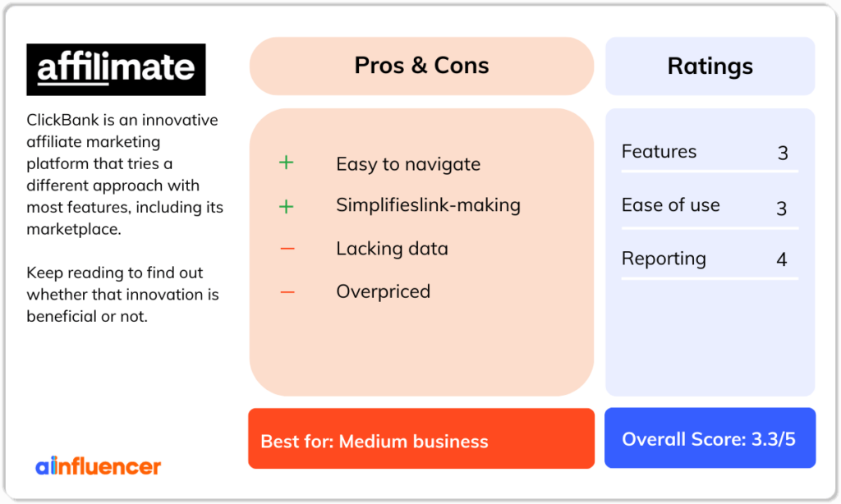Screen dimensions: 841x504
Task: Click the Best for: Medium business banner
Action: tap(421, 438)
